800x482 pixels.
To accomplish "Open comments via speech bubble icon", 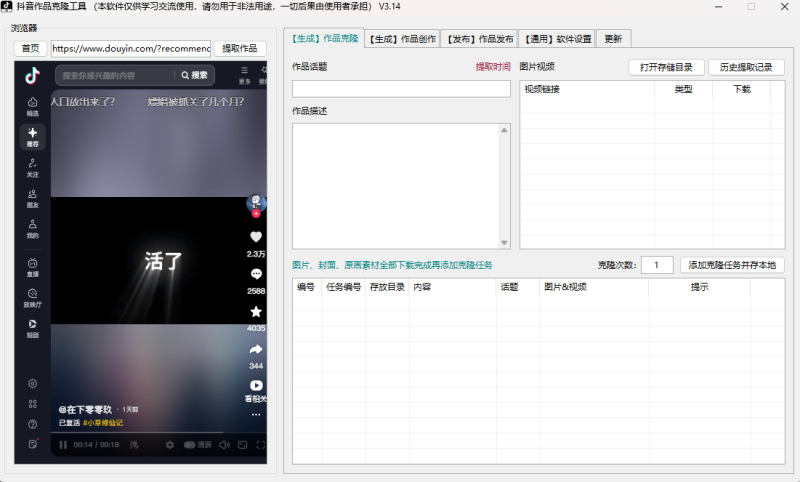I will point(256,274).
